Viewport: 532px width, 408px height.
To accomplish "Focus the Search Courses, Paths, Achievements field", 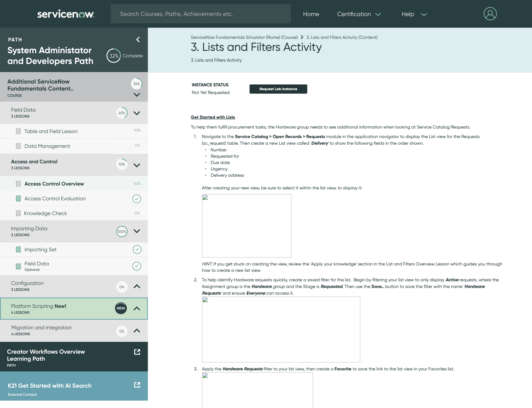I will click(x=201, y=14).
